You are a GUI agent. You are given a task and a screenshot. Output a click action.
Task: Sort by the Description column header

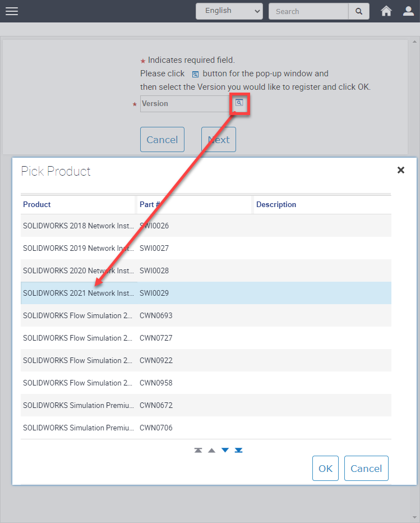276,205
